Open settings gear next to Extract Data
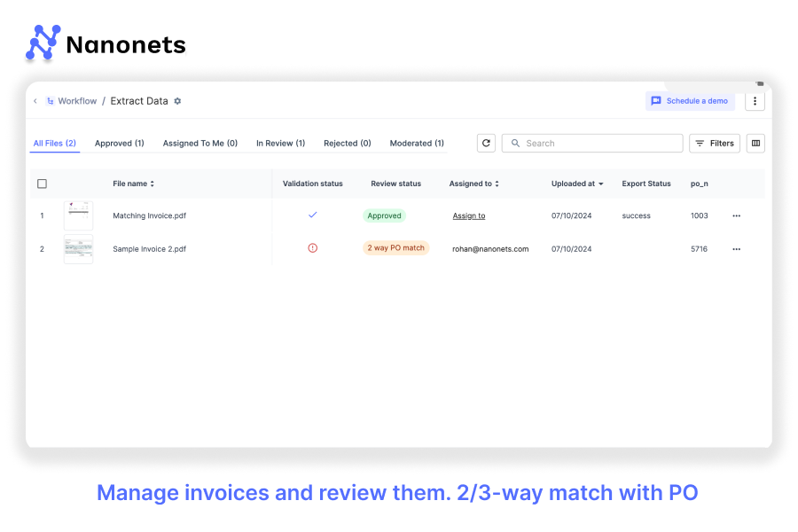This screenshot has width=798, height=532. click(x=177, y=101)
